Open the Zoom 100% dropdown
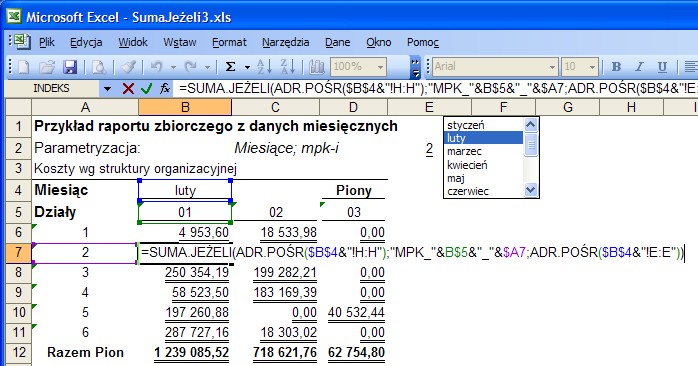This screenshot has height=366, width=698. (380, 67)
